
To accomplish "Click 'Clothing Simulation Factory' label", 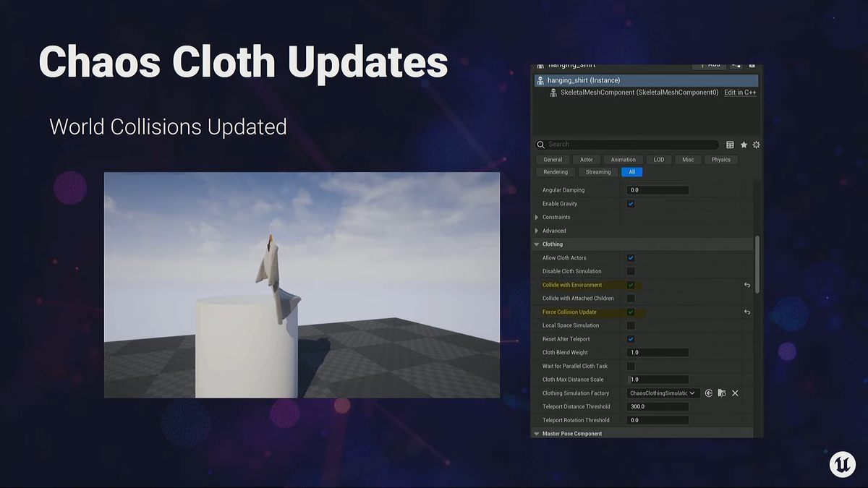I will coord(576,393).
